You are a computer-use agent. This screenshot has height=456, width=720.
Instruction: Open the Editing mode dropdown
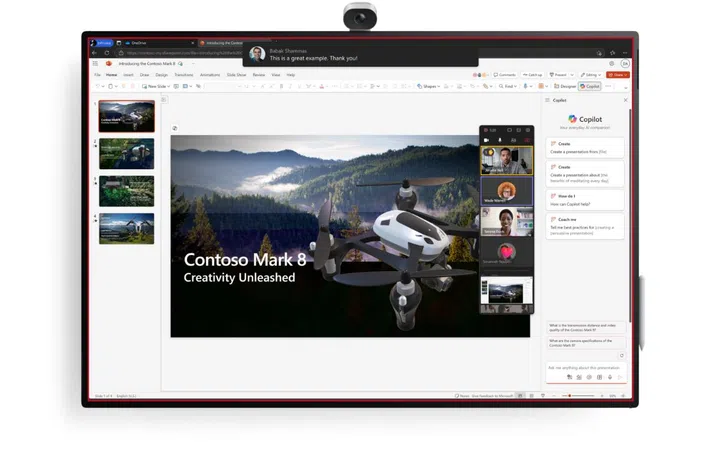coord(591,75)
